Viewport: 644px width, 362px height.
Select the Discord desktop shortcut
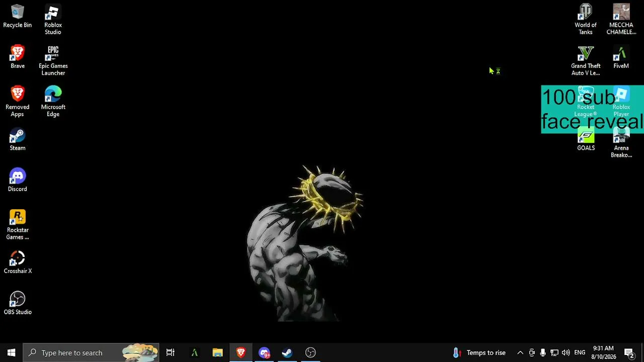click(x=18, y=180)
